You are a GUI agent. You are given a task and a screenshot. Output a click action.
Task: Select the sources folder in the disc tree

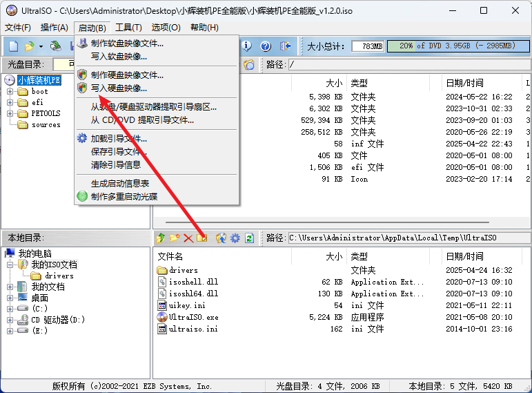point(46,124)
